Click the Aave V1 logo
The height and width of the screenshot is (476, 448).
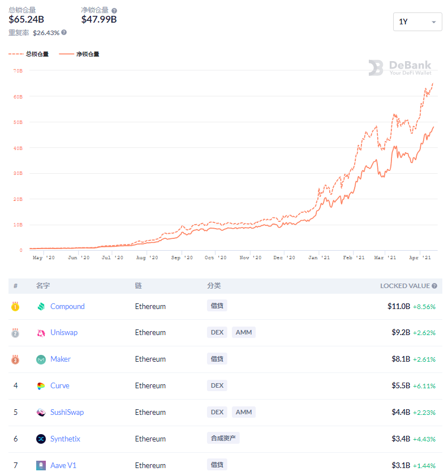point(41,465)
